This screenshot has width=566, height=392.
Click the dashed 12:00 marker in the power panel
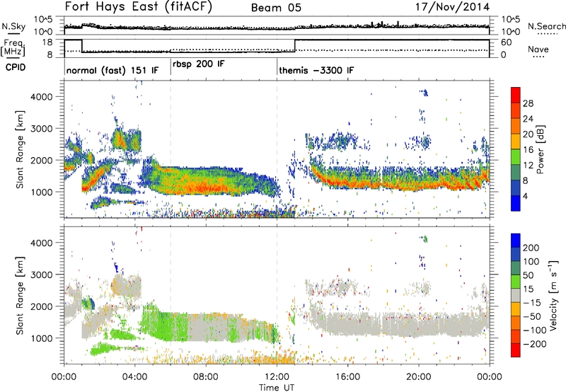click(x=277, y=149)
